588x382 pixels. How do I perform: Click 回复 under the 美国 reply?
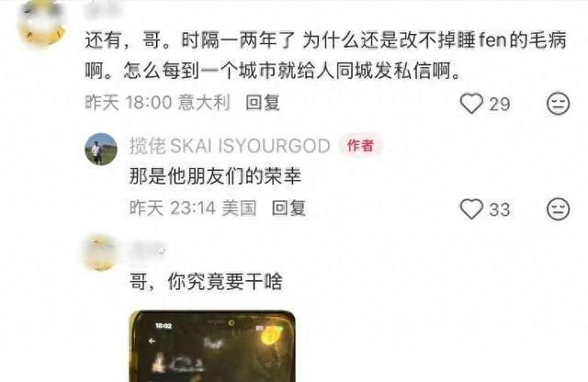[288, 208]
